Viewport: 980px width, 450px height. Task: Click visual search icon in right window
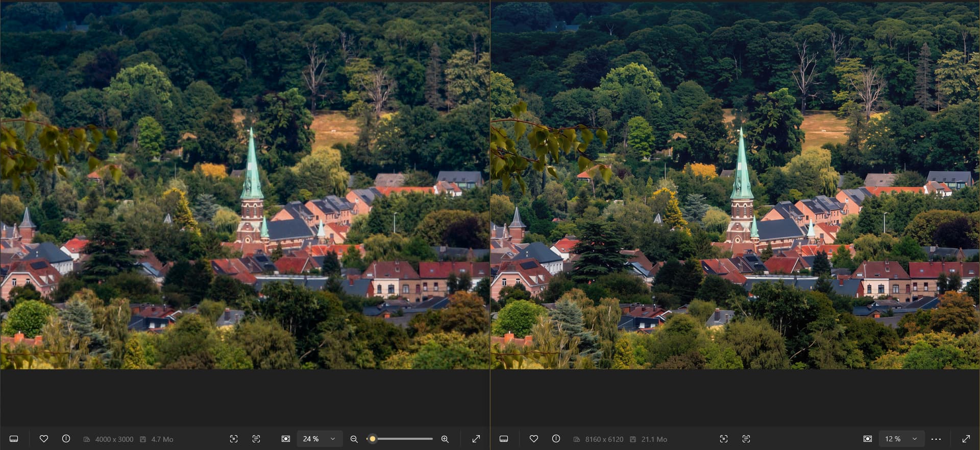point(724,439)
